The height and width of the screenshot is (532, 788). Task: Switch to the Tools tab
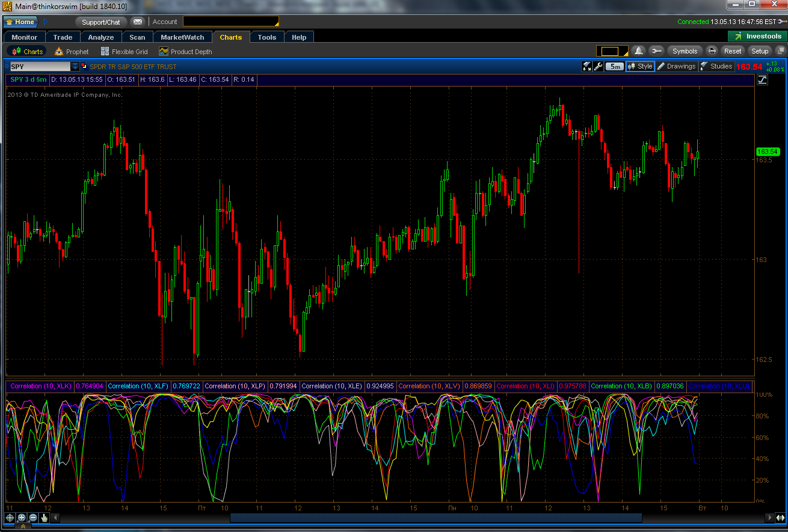pos(267,37)
